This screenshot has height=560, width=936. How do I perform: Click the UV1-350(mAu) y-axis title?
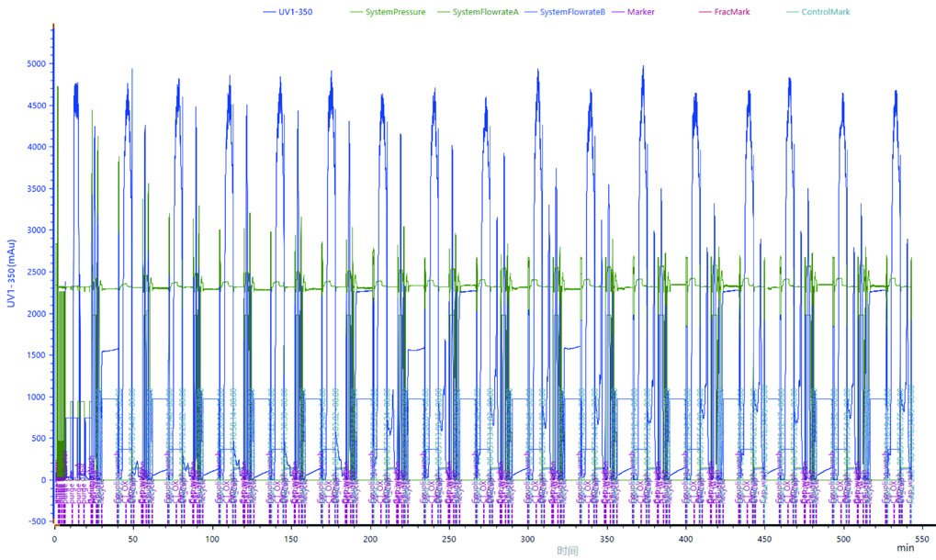(x=11, y=274)
